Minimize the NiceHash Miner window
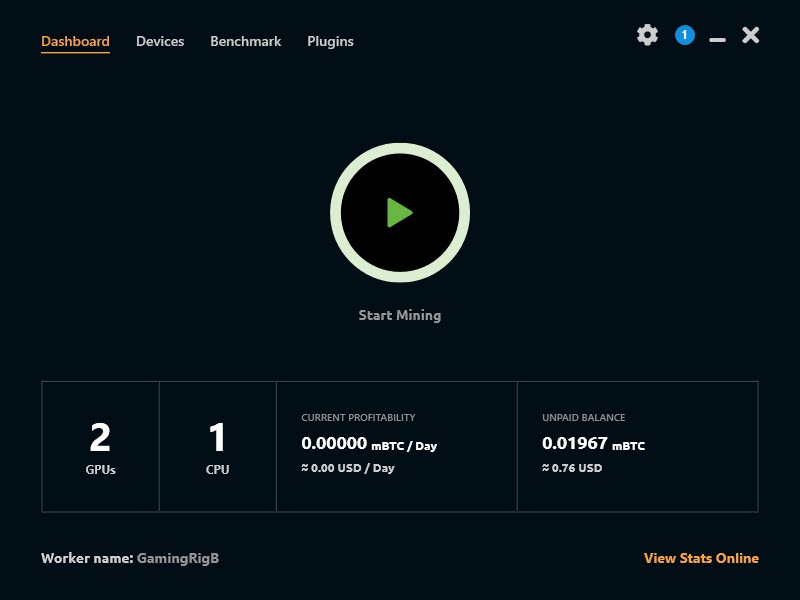800x600 pixels. (x=717, y=39)
